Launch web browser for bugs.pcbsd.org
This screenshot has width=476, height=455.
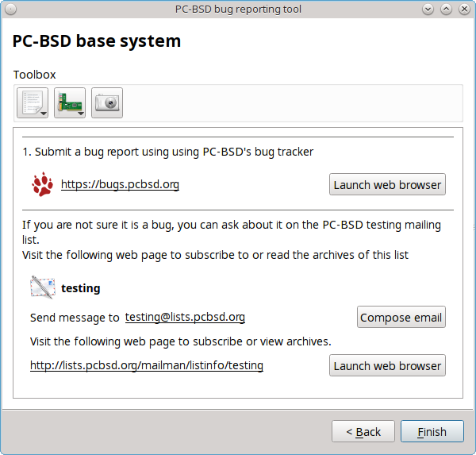[x=387, y=184]
